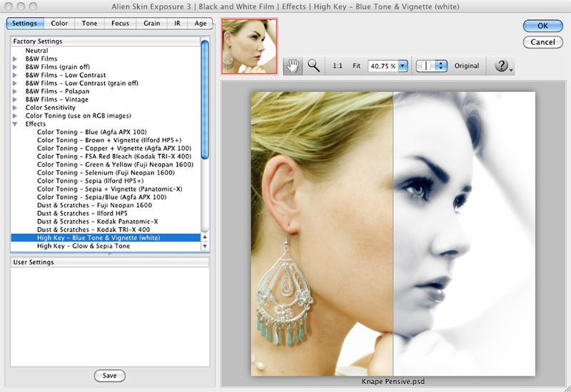Expand the B&W Films group
Screen dimensions: 571x392
[15, 59]
